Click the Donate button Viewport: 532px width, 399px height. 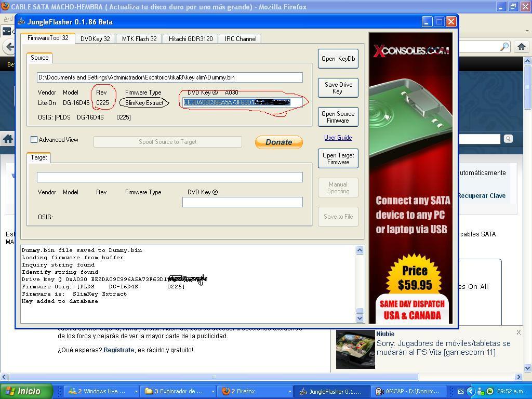(279, 142)
